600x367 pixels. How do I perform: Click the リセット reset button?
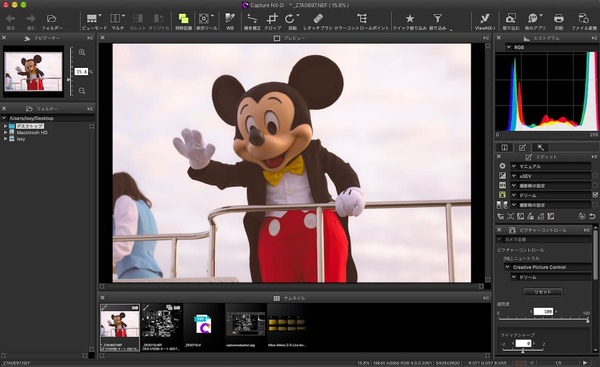[543, 292]
